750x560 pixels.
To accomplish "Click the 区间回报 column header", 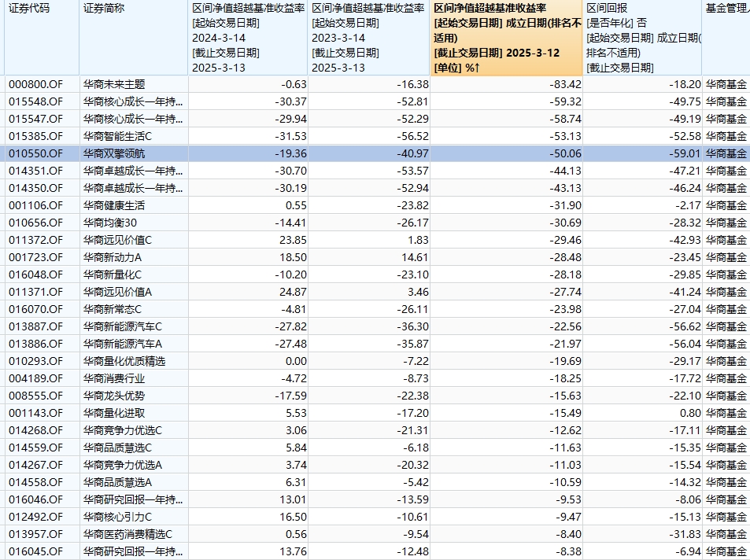I will coord(642,38).
